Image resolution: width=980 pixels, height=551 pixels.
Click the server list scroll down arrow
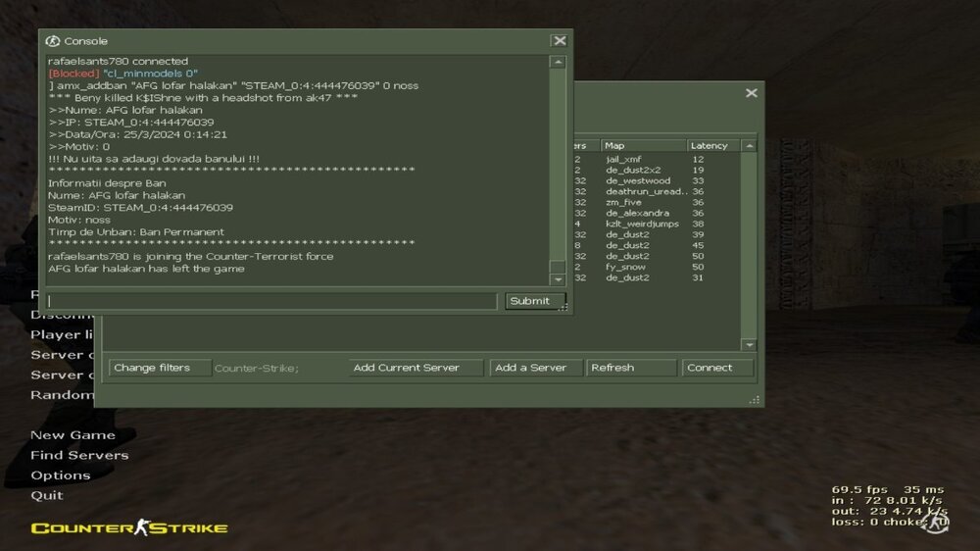click(749, 344)
